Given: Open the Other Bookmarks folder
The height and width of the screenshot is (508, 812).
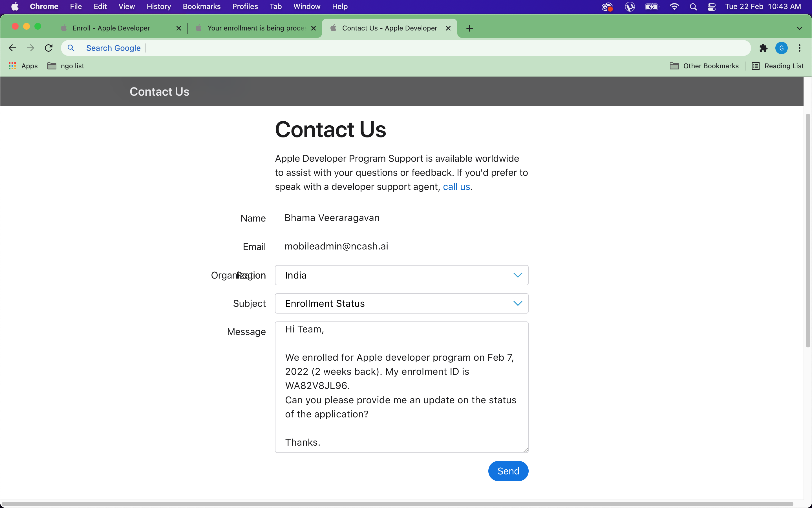Looking at the screenshot, I should pos(704,66).
